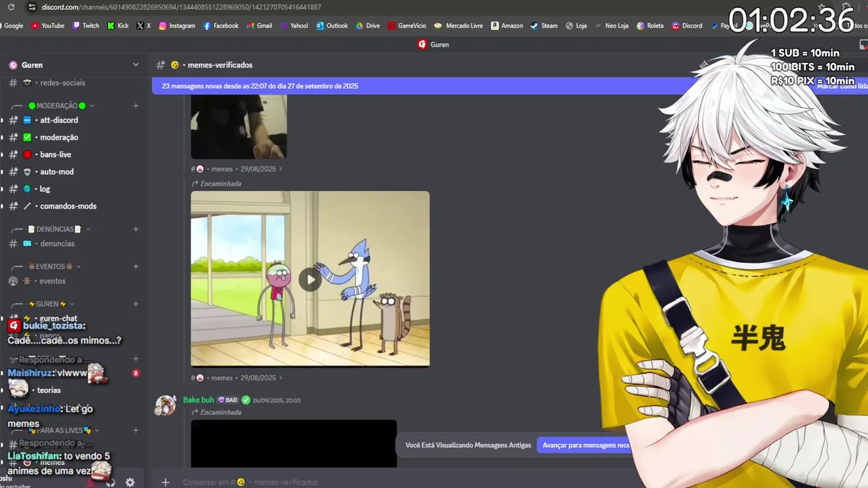Create channel in DENÚNCIAS category with plus
Viewport: 868px width, 488px height.
(136, 229)
